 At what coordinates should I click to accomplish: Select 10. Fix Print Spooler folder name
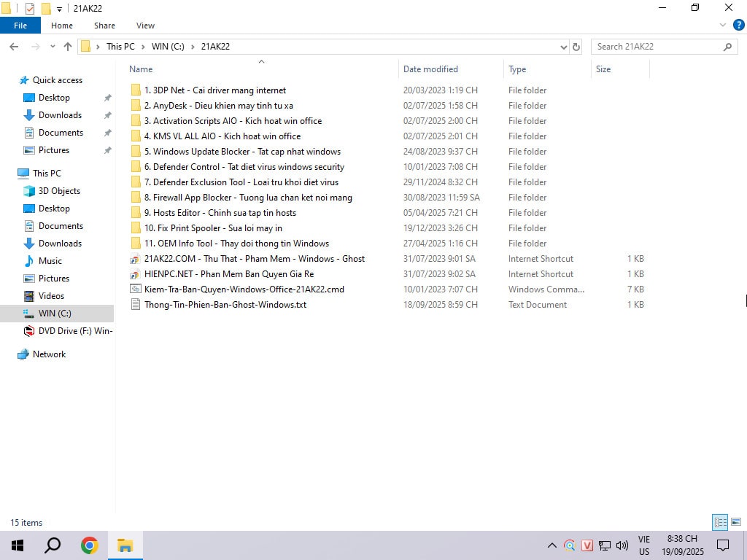(x=213, y=228)
